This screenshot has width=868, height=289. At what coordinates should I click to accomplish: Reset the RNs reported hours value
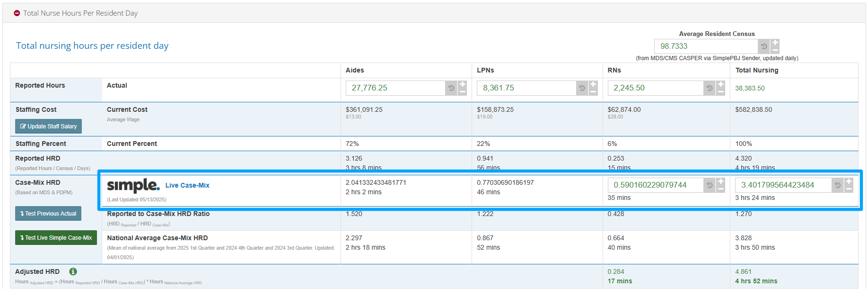[709, 88]
